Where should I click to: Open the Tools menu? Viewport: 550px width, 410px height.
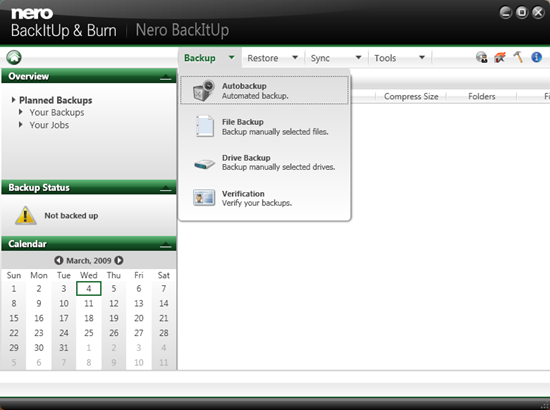[x=385, y=58]
